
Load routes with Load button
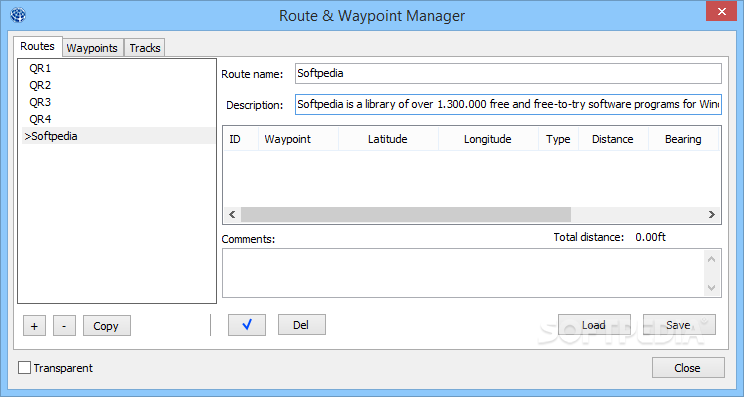(594, 325)
